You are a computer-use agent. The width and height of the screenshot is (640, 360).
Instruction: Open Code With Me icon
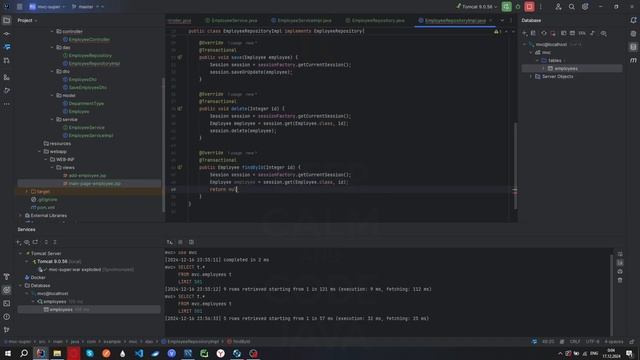558,7
